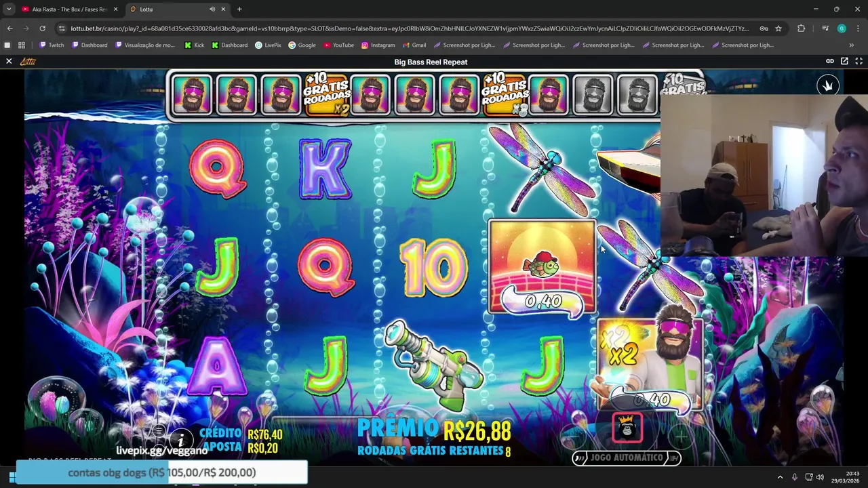The image size is (868, 488).
Task: Open the Chrome three-dot menu
Action: [858, 28]
